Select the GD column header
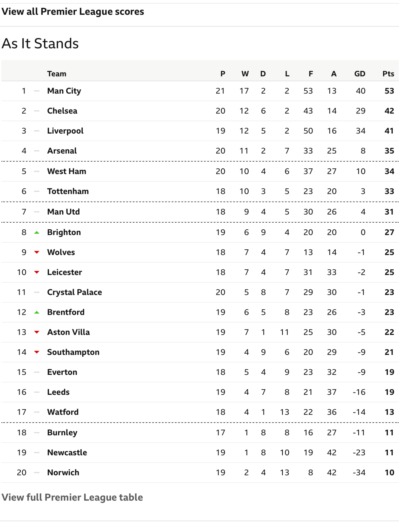This screenshot has height=532, width=399. coord(360,74)
